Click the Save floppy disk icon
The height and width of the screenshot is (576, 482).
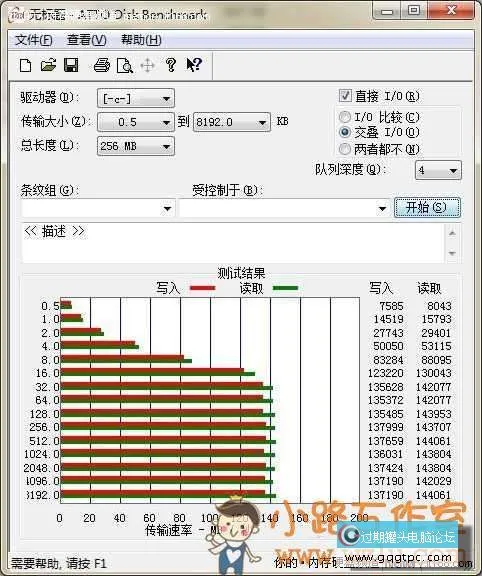tap(71, 65)
